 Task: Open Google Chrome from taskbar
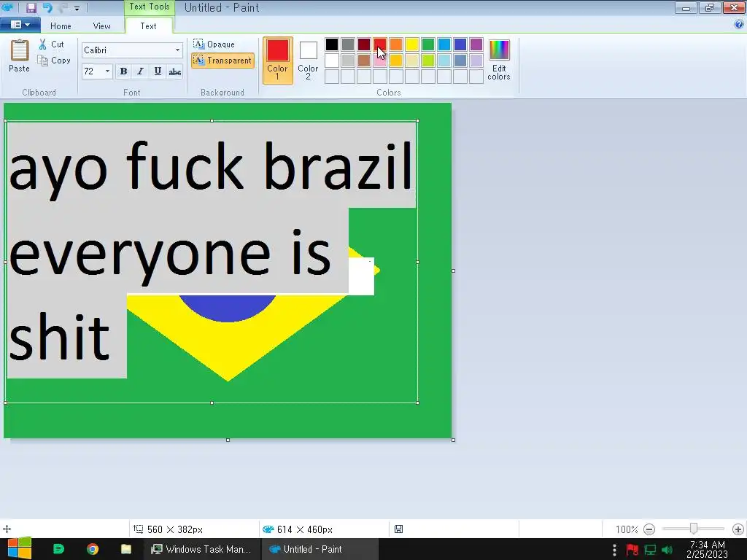pos(93,549)
